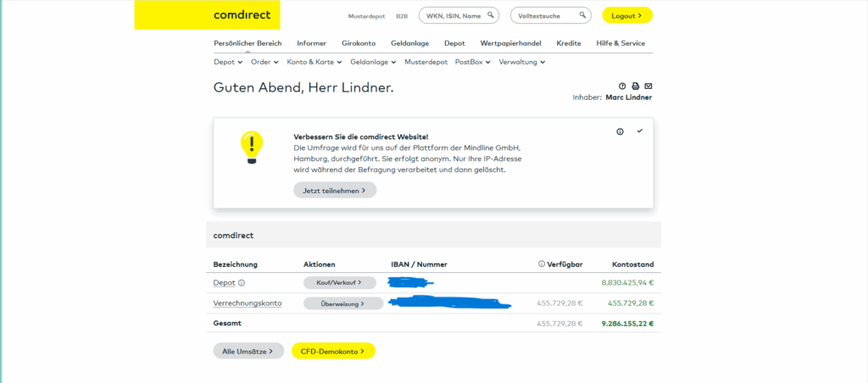Screen dimensions: 868x383
Task: Expand the Depot submenu dropdown
Action: pyautogui.click(x=228, y=62)
